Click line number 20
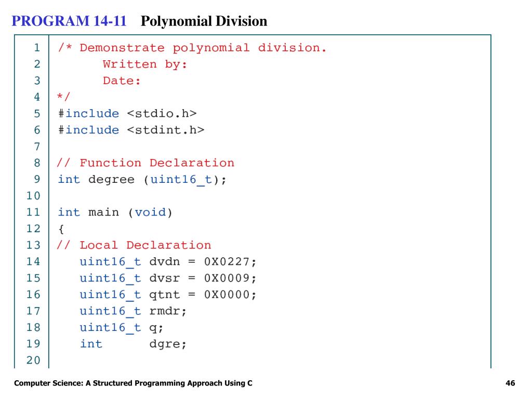This screenshot has width=532, height=399. pyautogui.click(x=33, y=361)
